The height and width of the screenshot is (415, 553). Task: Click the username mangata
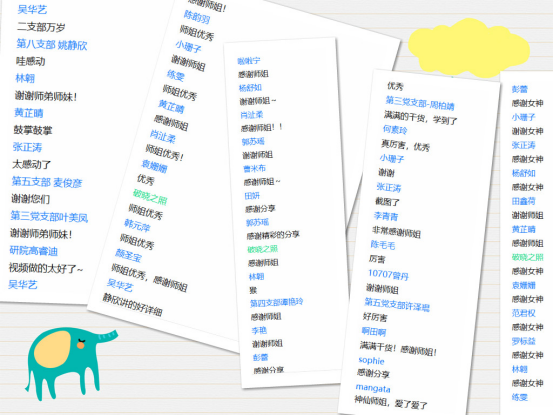tap(373, 388)
